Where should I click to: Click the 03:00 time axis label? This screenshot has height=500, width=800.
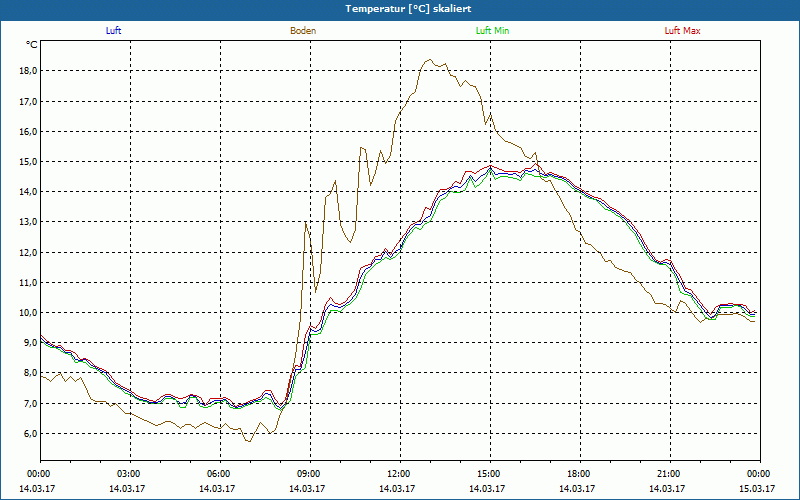(x=129, y=474)
